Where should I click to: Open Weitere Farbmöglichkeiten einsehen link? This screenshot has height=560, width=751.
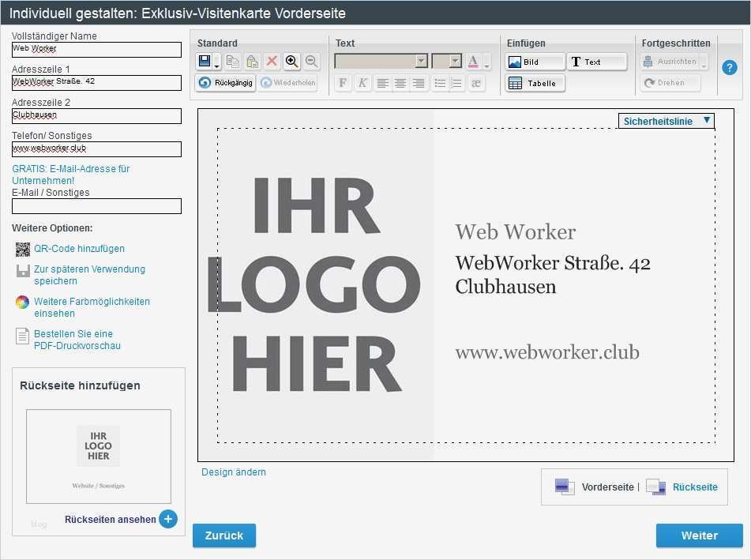tap(92, 307)
